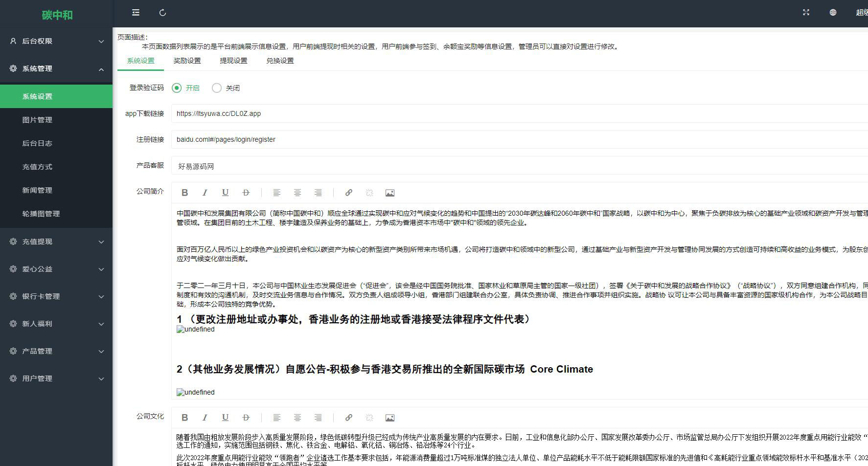868x466 pixels.
Task: Click the gear icon beside 银行卡管理
Action: point(13,296)
